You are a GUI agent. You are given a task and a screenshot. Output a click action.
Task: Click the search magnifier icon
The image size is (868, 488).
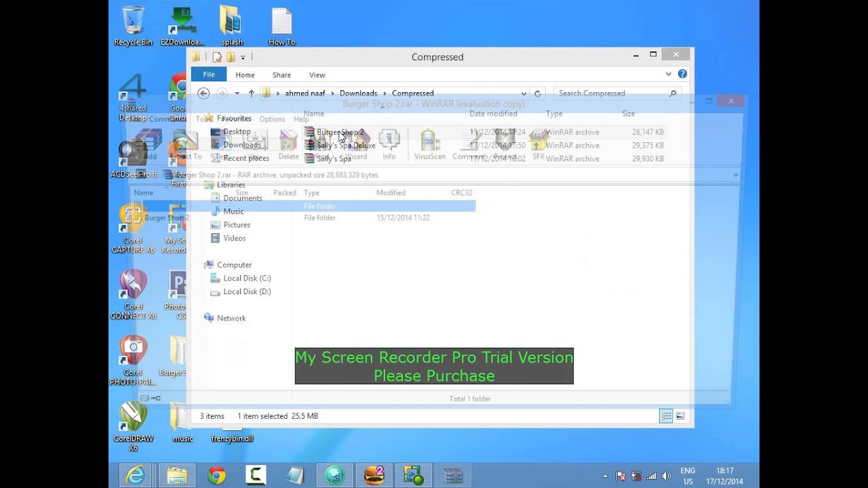click(x=673, y=94)
